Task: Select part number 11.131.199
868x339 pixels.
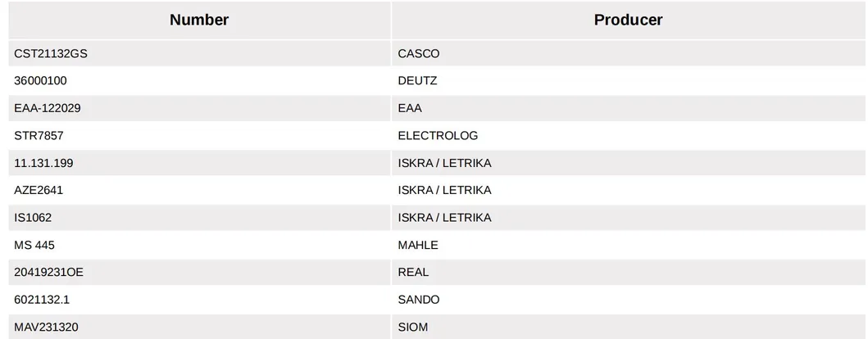Action: click(43, 163)
